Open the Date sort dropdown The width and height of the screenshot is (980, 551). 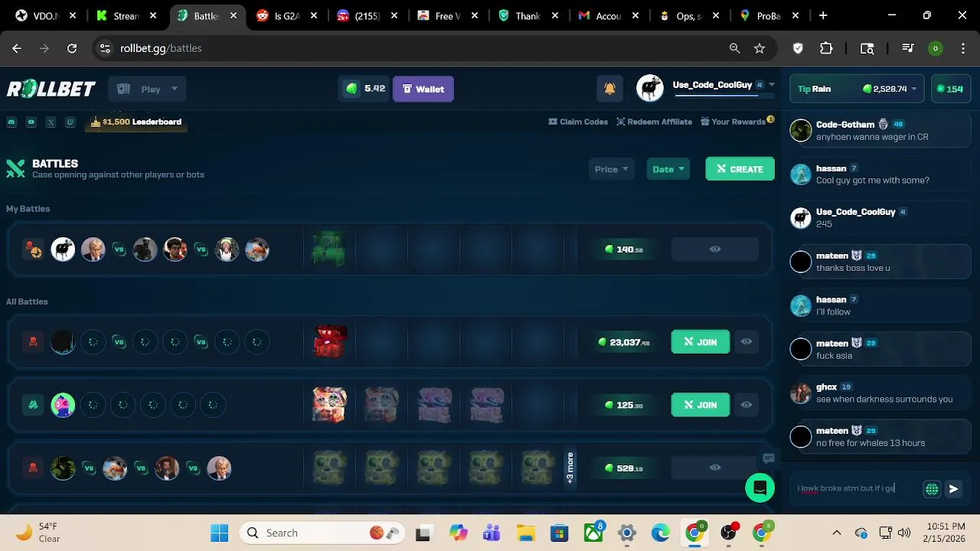point(668,169)
